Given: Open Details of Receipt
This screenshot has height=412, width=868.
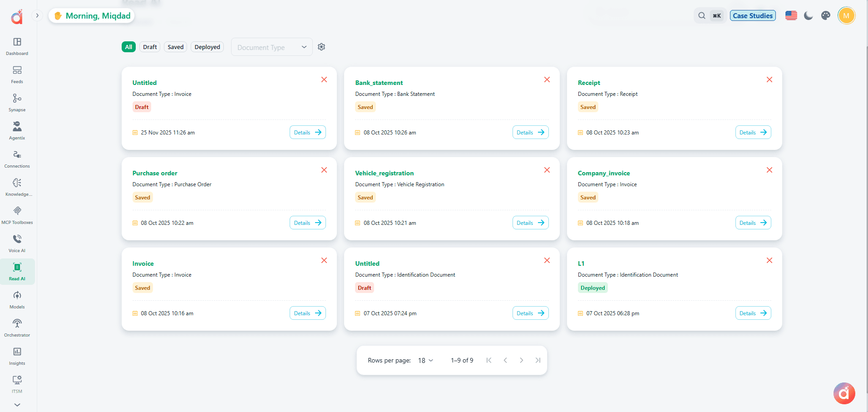Looking at the screenshot, I should pyautogui.click(x=753, y=132).
